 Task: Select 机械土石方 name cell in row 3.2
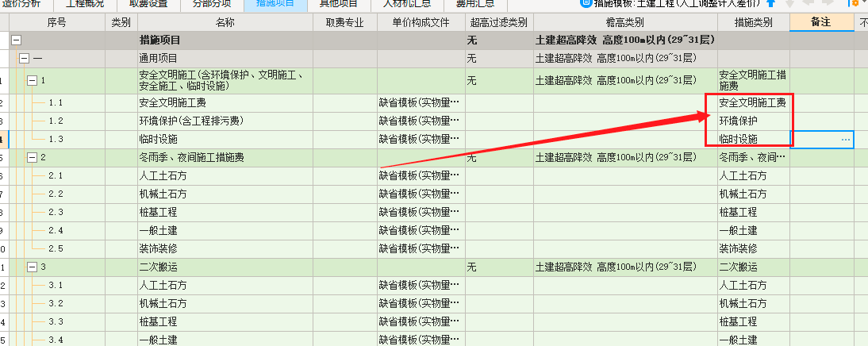pos(225,304)
